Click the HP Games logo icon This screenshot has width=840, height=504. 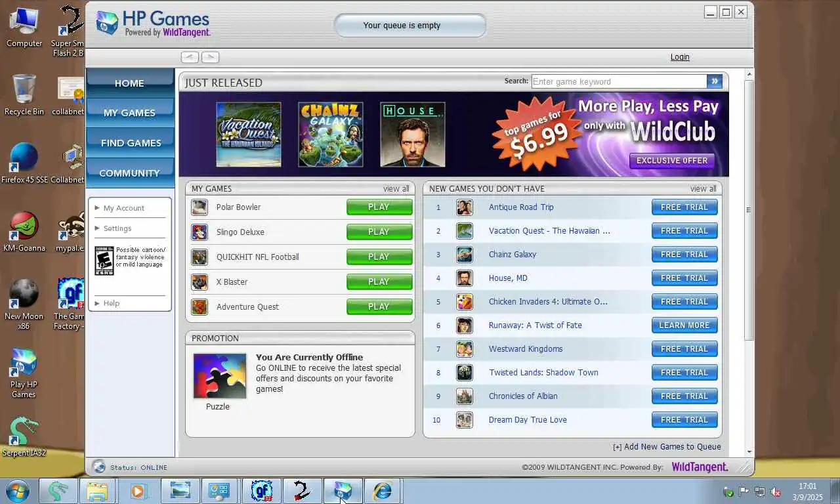(107, 23)
